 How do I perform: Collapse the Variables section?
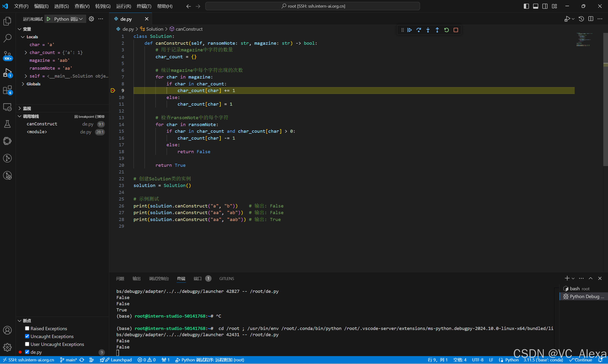[20, 29]
